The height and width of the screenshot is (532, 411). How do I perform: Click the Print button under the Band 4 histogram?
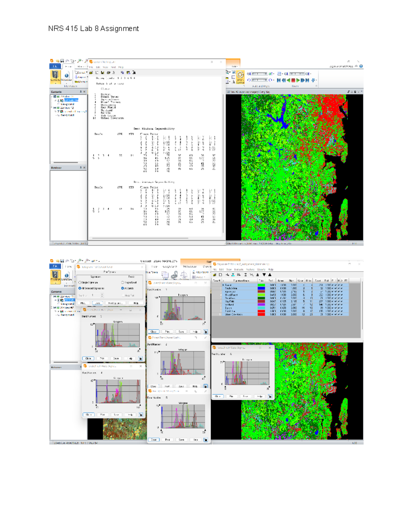coord(103,415)
